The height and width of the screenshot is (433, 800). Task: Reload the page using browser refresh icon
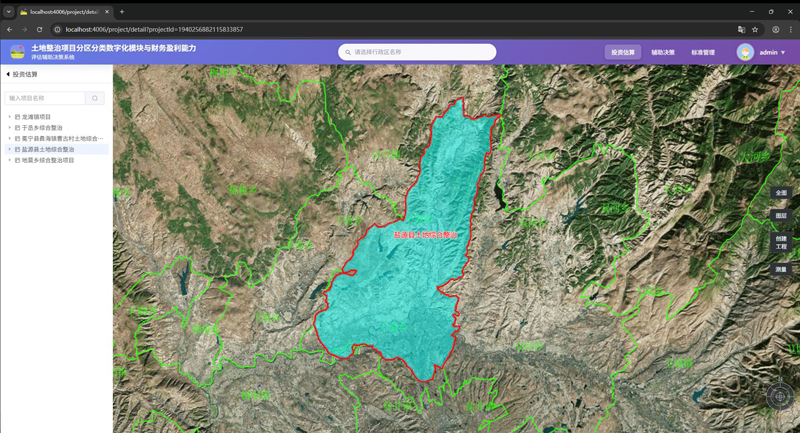coord(40,29)
